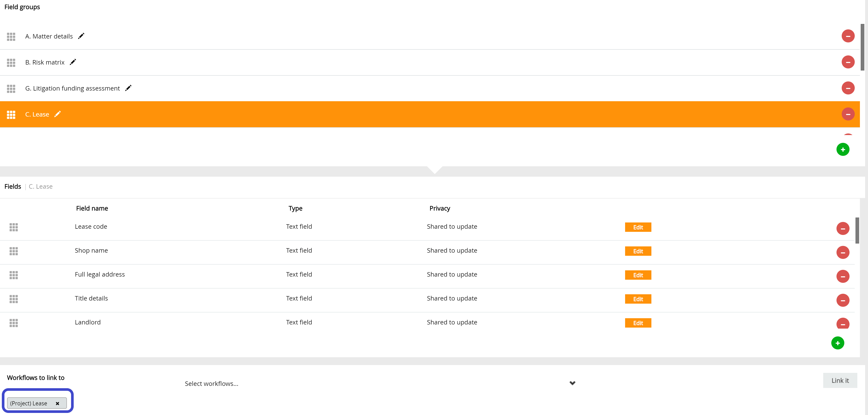Image resolution: width=868 pixels, height=415 pixels.
Task: Click the (Project) Lease tag label
Action: [29, 404]
